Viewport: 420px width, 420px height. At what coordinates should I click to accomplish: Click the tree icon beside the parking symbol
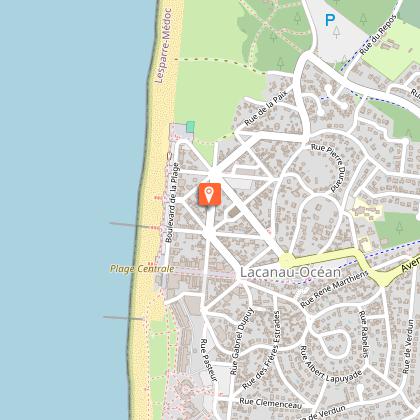coord(336,32)
